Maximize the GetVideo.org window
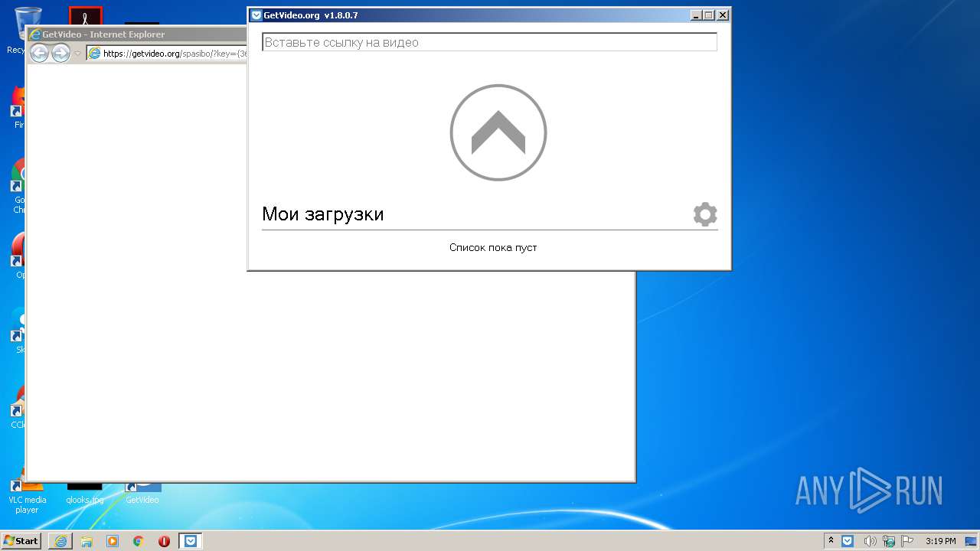980x551 pixels. pyautogui.click(x=708, y=15)
